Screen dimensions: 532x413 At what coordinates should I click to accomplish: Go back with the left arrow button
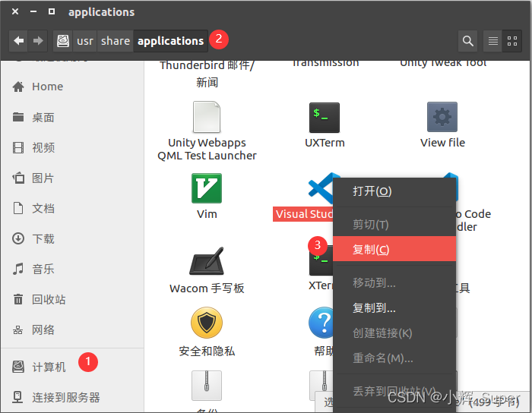pos(19,41)
